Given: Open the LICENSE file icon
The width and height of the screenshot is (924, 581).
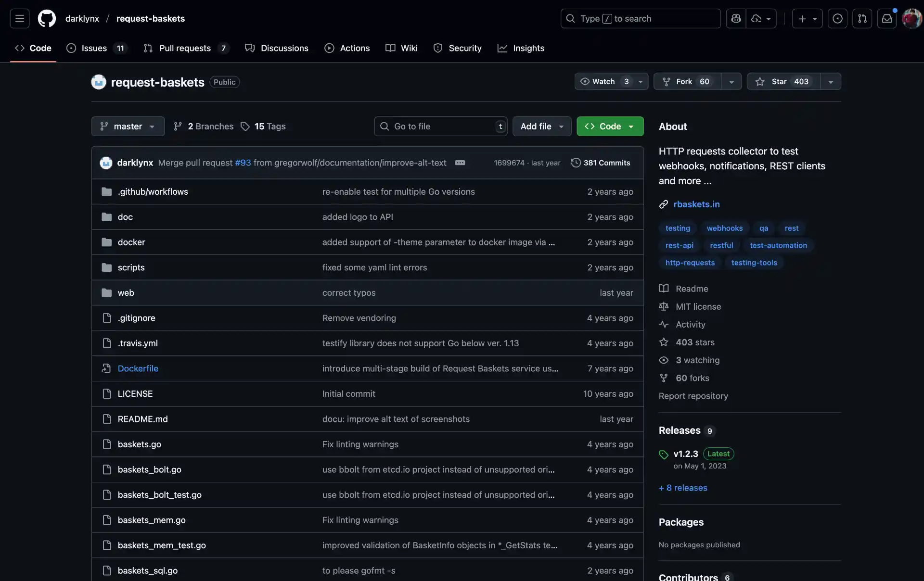Looking at the screenshot, I should click(x=107, y=393).
